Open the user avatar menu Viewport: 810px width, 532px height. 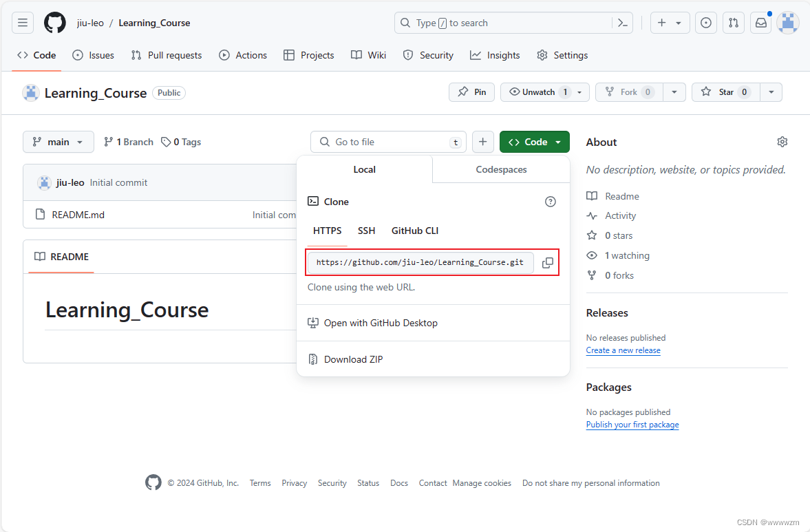[788, 23]
